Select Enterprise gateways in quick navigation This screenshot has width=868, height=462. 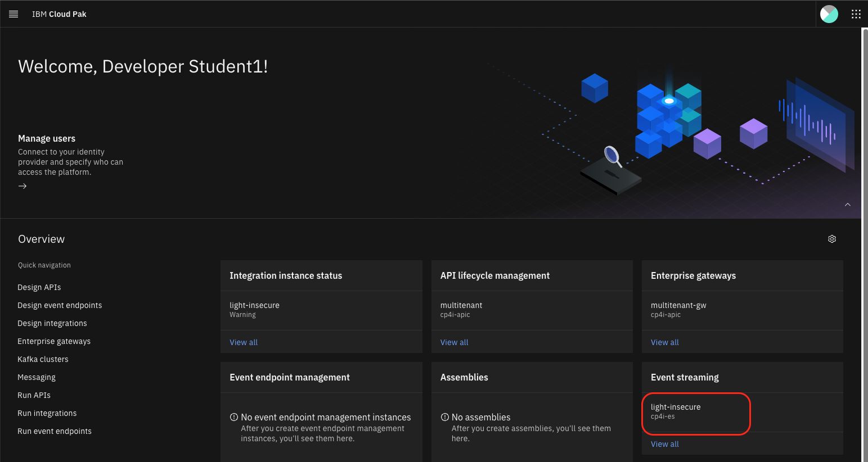54,341
